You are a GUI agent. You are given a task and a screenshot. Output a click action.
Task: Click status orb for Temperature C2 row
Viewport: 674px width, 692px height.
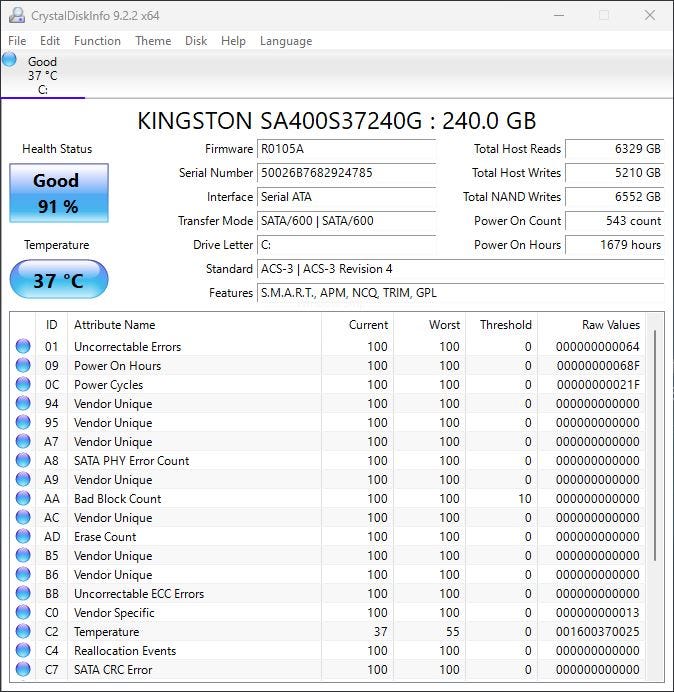23,631
